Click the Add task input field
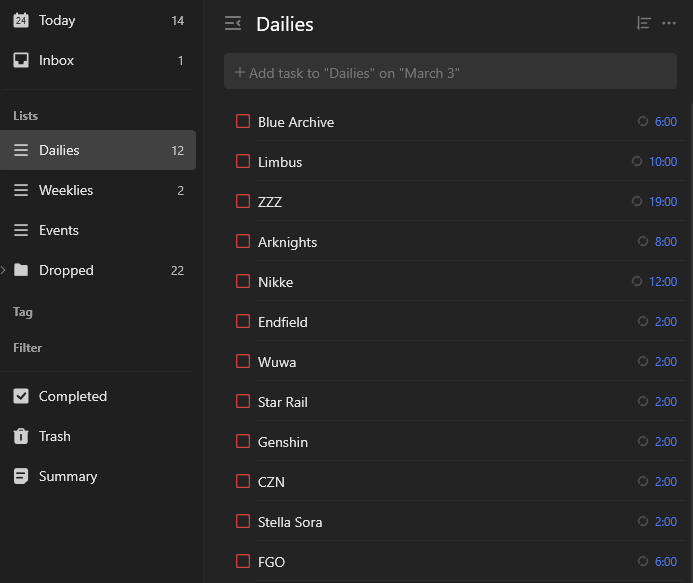The image size is (693, 583). click(x=450, y=71)
